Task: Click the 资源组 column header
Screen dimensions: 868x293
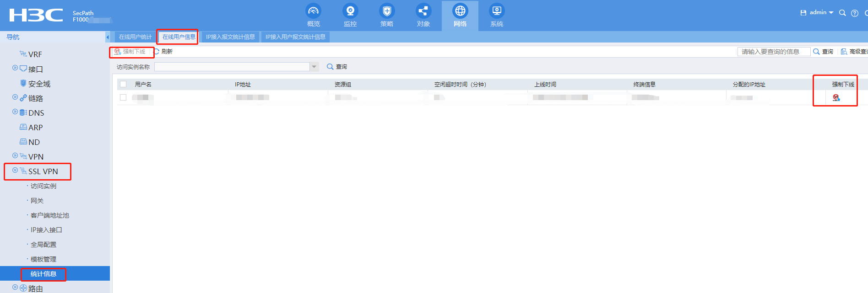Action: (x=343, y=85)
